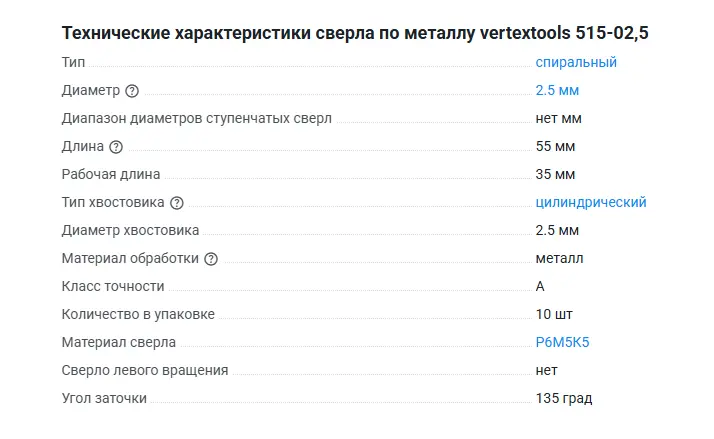The width and height of the screenshot is (714, 439).
Task: Click the help icon next to Диаметр
Action: tap(132, 91)
